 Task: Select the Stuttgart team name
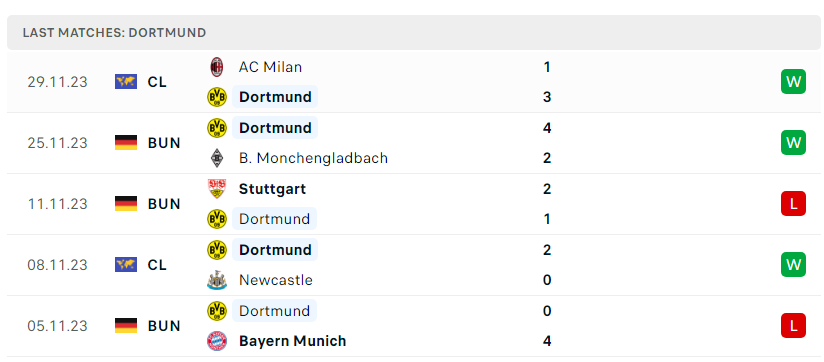click(272, 189)
